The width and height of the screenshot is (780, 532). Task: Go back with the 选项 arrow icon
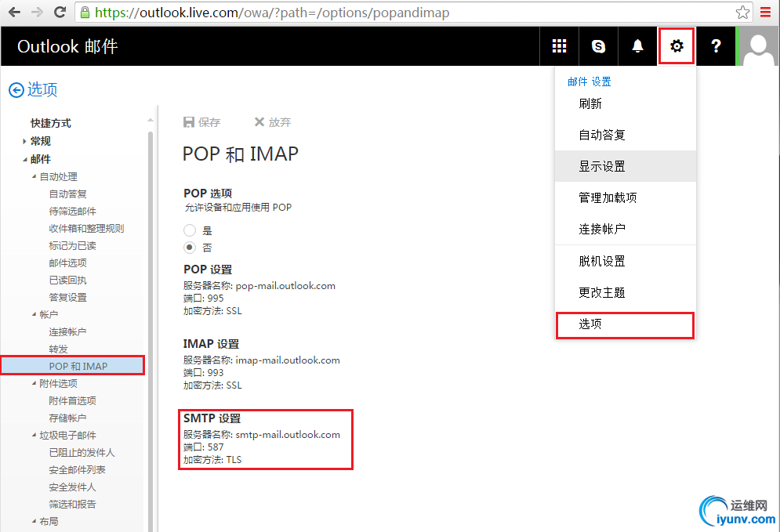pyautogui.click(x=16, y=90)
